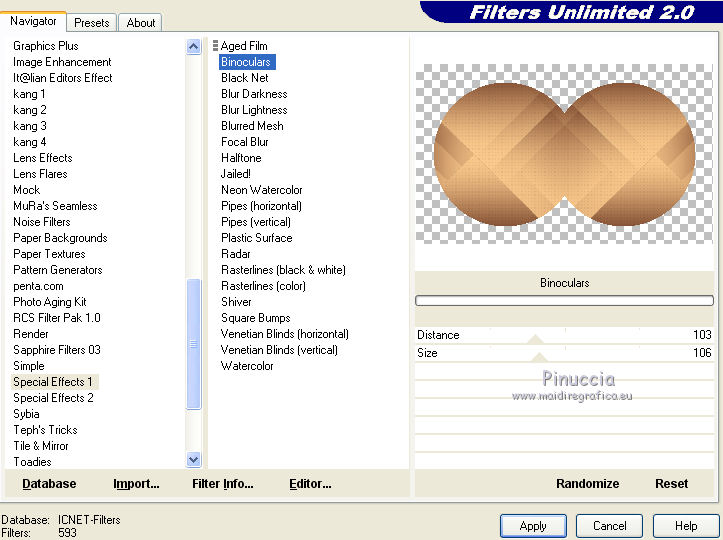Select Lens Effects category

[x=43, y=158]
